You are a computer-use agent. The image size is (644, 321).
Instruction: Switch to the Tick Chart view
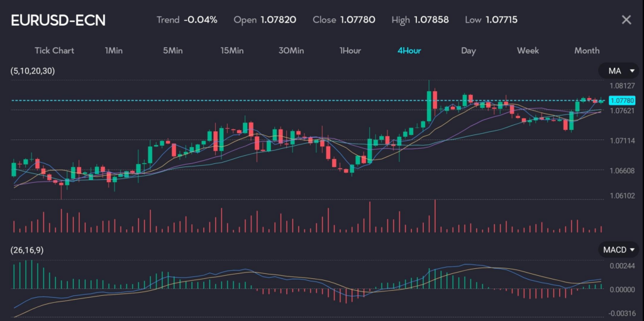[54, 50]
